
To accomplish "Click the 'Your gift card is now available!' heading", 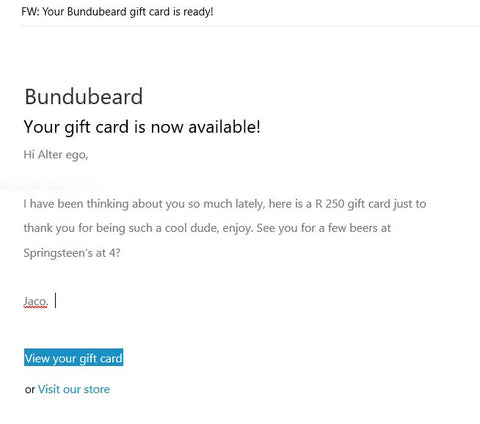I will pyautogui.click(x=142, y=127).
